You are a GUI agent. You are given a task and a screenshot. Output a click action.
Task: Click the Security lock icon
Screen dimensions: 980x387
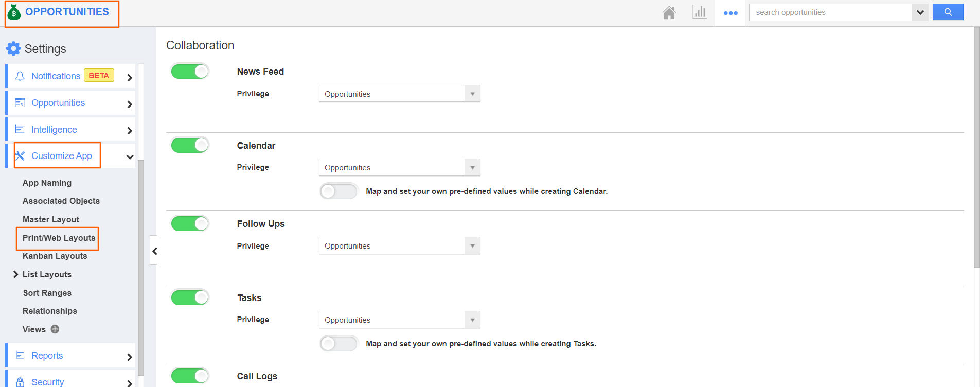click(x=20, y=382)
